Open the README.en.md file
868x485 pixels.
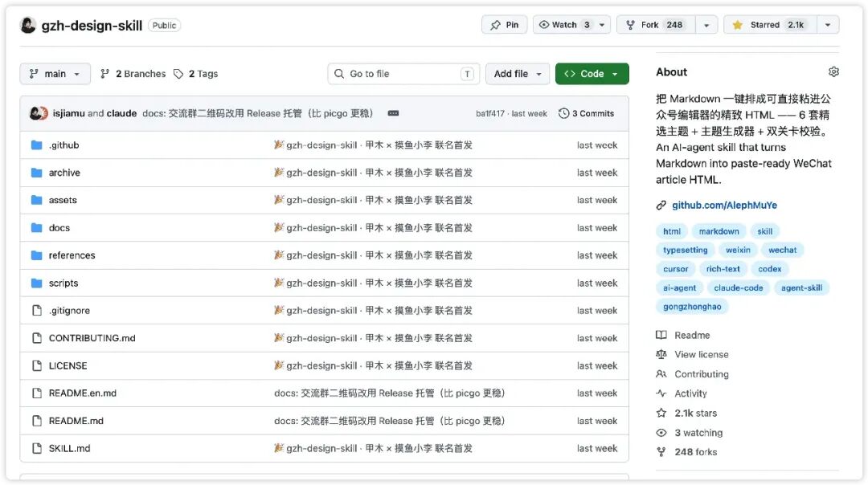point(83,393)
